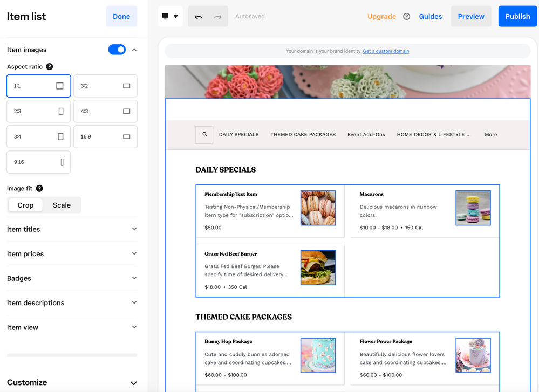This screenshot has height=392, width=539.
Task: Expand the Item titles section
Action: coord(72,229)
